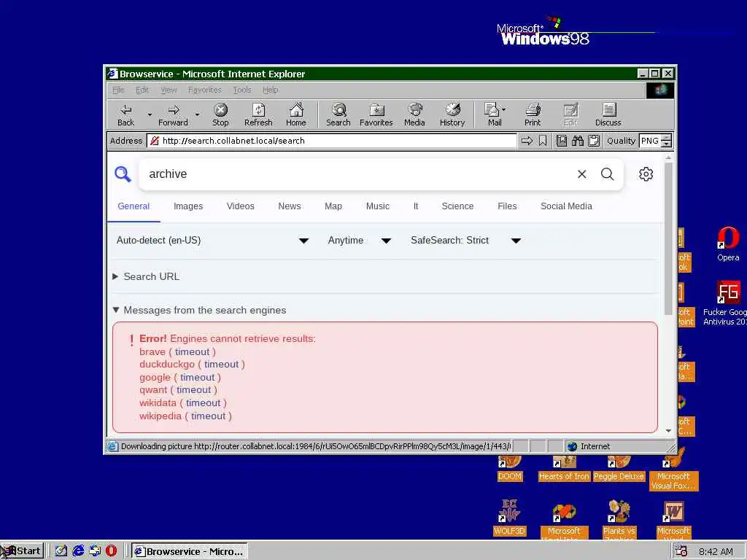Print the page with Print button
The image size is (747, 560).
tap(533, 115)
